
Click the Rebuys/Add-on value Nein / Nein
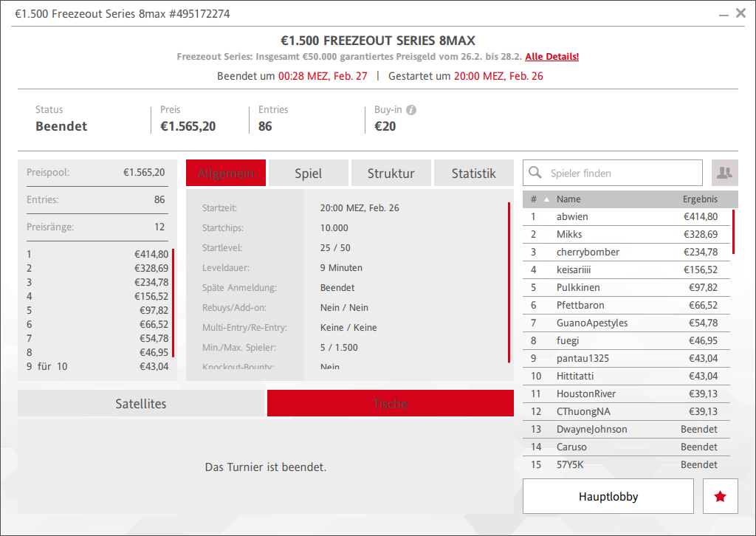[x=344, y=308]
